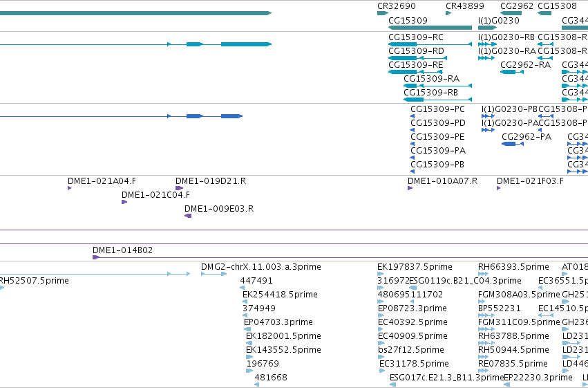Select the RH66393.5prime label
This screenshot has width=588, height=388.
point(514,267)
